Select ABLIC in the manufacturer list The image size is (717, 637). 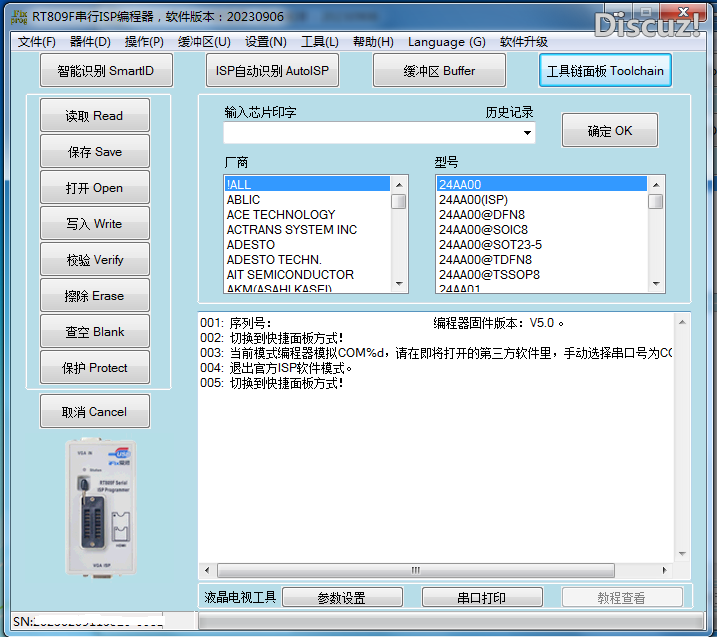(307, 199)
